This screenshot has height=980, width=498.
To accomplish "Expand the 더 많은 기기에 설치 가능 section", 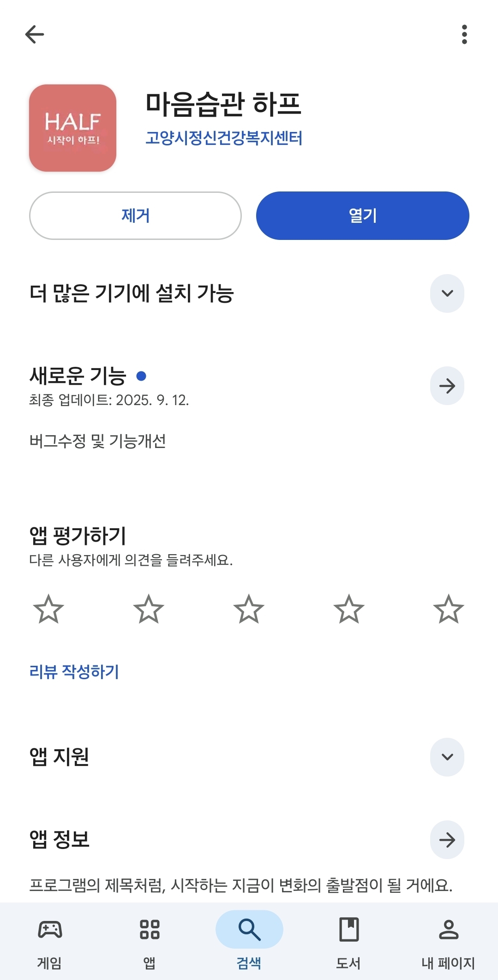I will coord(447,293).
